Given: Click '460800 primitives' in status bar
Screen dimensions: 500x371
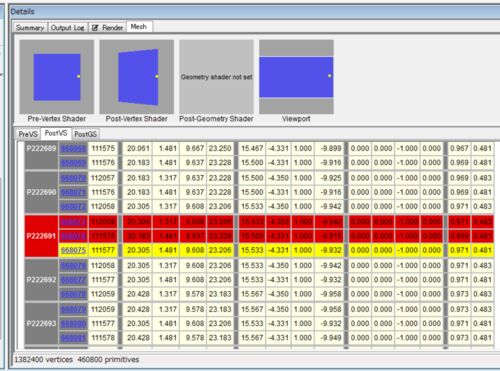Looking at the screenshot, I should click(108, 359).
